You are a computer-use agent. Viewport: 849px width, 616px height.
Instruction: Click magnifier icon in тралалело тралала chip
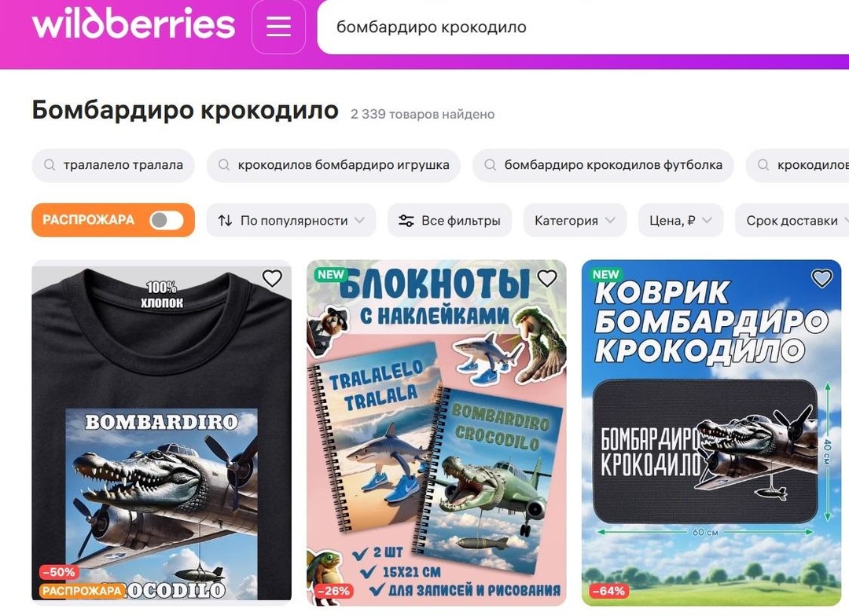click(x=50, y=165)
